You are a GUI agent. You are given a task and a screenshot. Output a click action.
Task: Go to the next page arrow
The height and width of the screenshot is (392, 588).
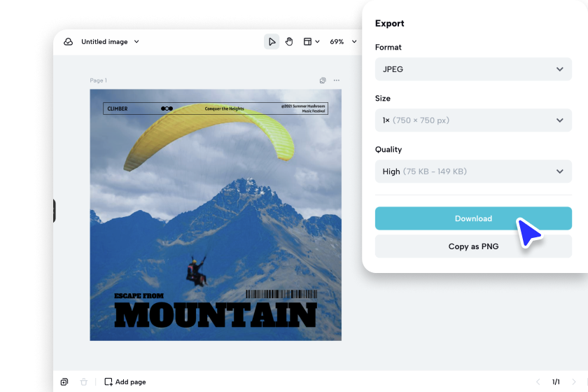574,382
